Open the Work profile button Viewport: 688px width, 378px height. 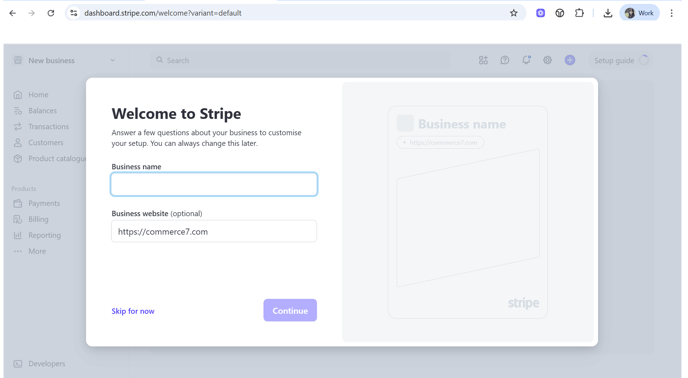tap(639, 13)
